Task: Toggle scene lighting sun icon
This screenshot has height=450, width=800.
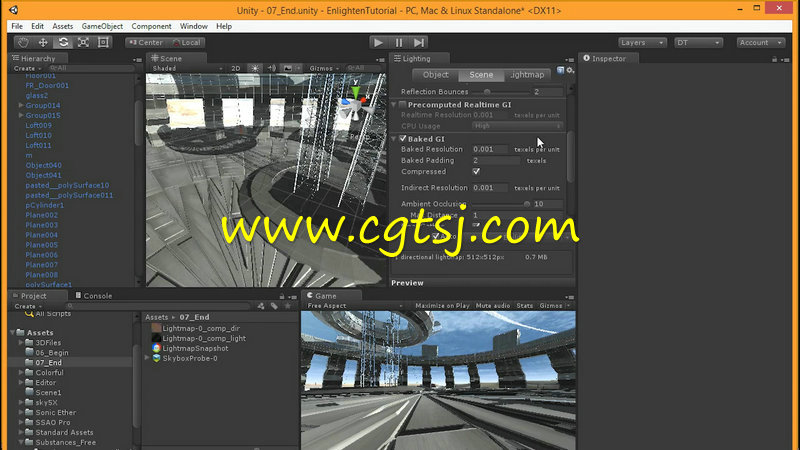Action: pos(255,68)
